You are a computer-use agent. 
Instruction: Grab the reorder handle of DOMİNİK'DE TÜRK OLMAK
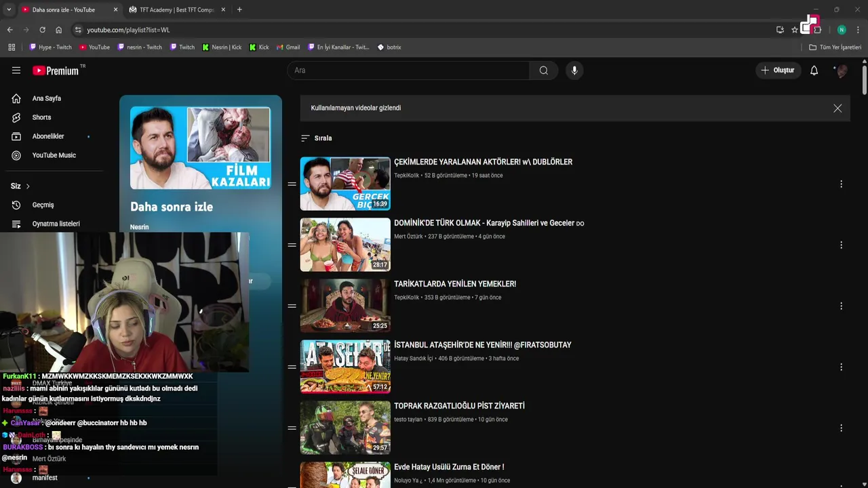pos(292,245)
